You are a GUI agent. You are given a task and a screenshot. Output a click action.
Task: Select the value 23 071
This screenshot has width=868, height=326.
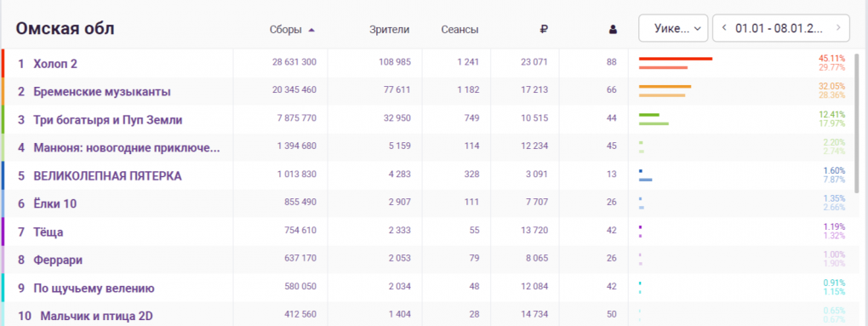(534, 62)
